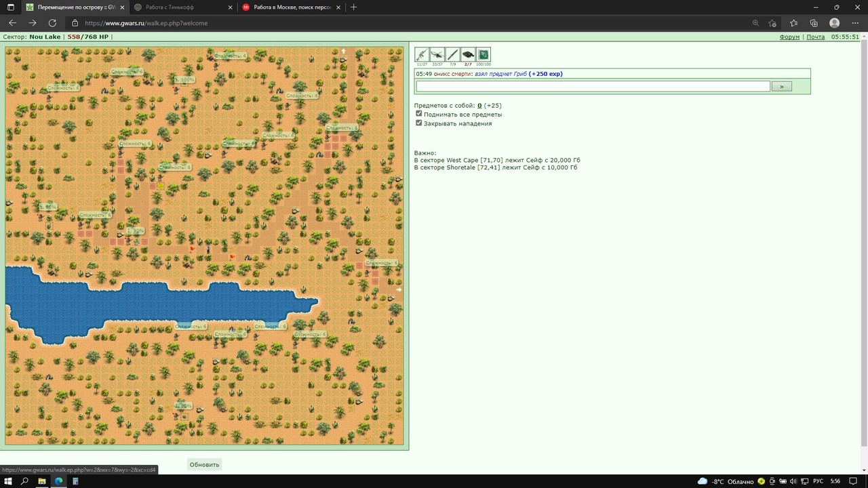
Task: Open the zoom magnifier in address bar
Action: point(755,23)
